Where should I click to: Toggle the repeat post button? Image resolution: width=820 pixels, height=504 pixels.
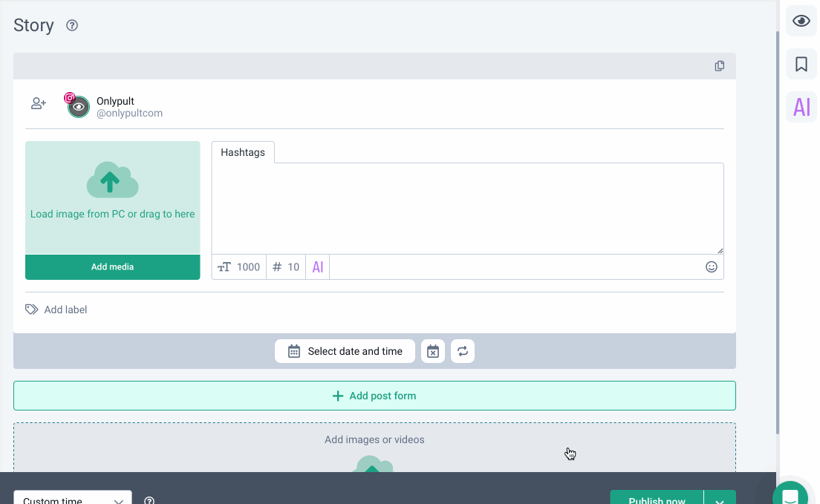[463, 351]
